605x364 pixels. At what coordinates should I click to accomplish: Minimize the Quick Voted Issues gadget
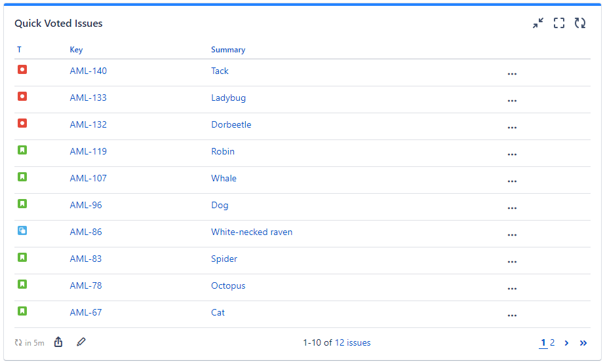pyautogui.click(x=538, y=24)
